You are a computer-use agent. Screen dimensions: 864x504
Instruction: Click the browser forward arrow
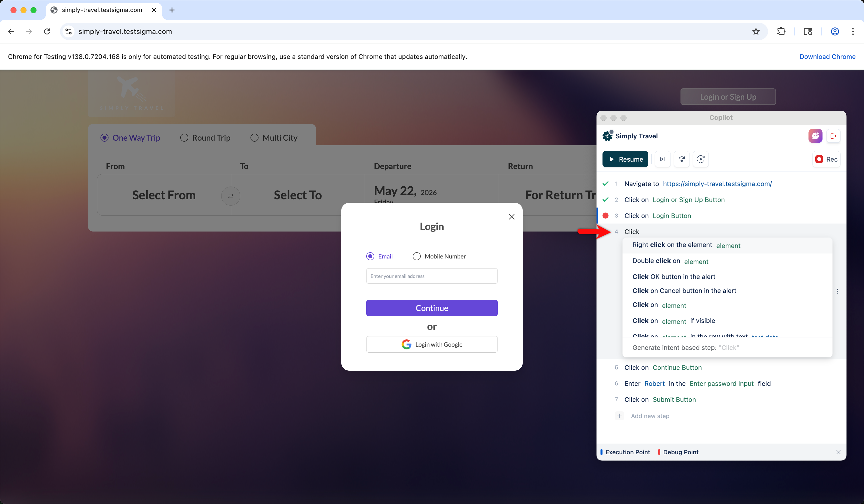coord(29,31)
